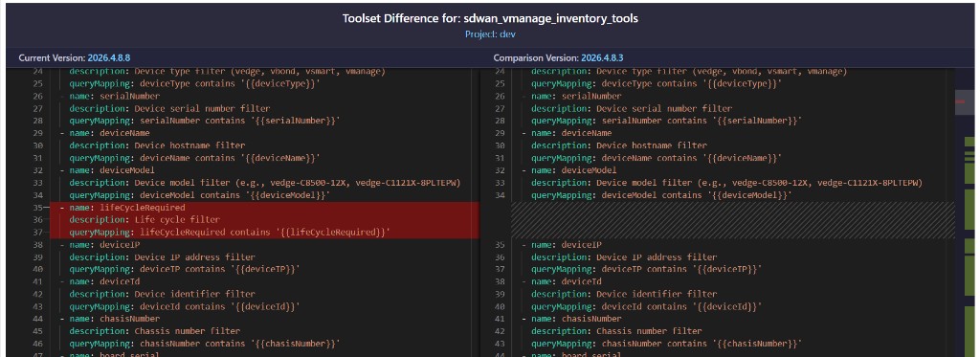The image size is (980, 357).
Task: Click line number 37 in Current Version pane
Action: click(37, 233)
